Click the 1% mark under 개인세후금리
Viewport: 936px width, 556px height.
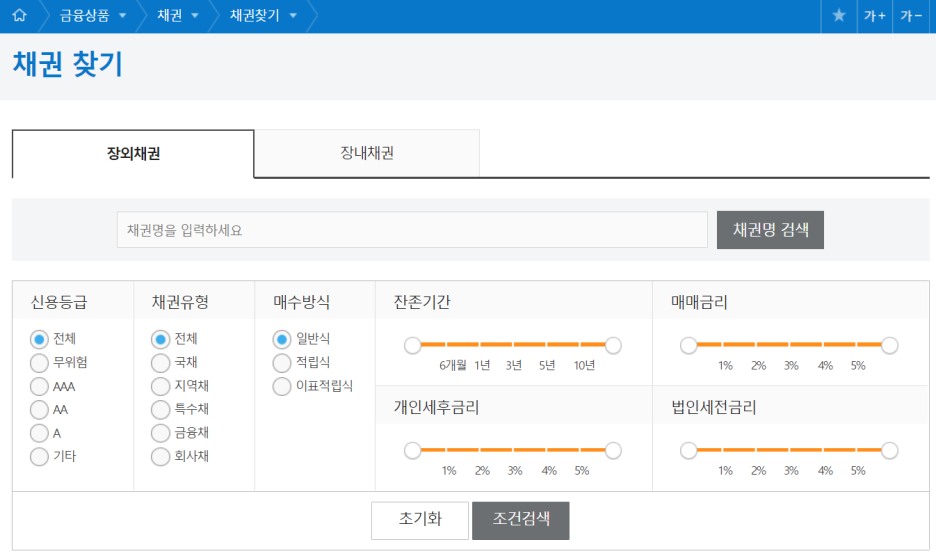point(449,471)
